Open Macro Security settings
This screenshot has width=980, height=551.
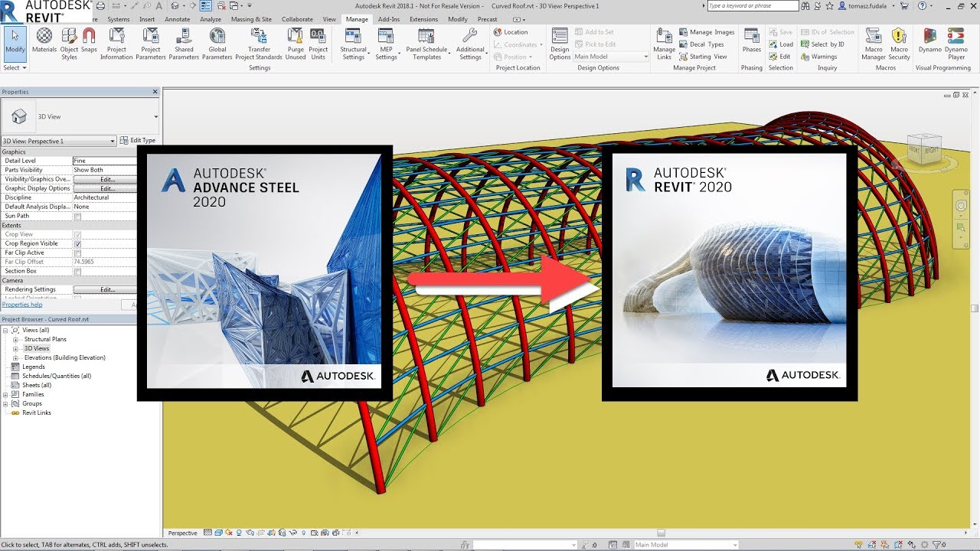pos(900,44)
